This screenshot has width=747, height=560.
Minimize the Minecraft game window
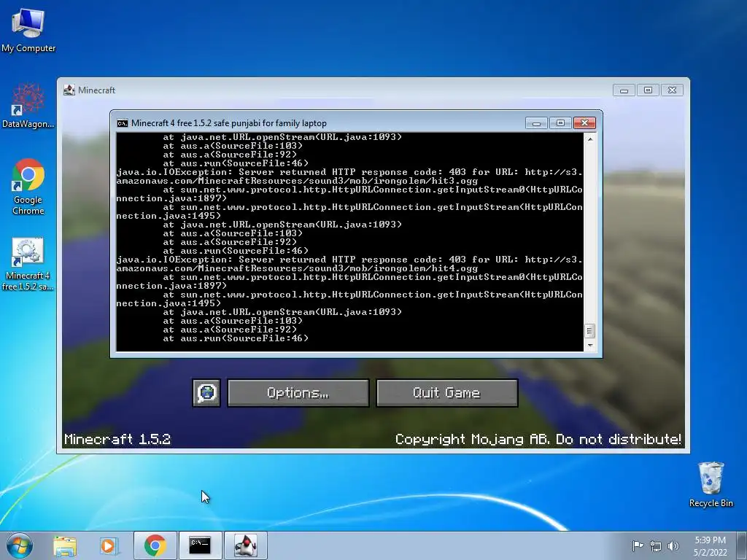(624, 90)
